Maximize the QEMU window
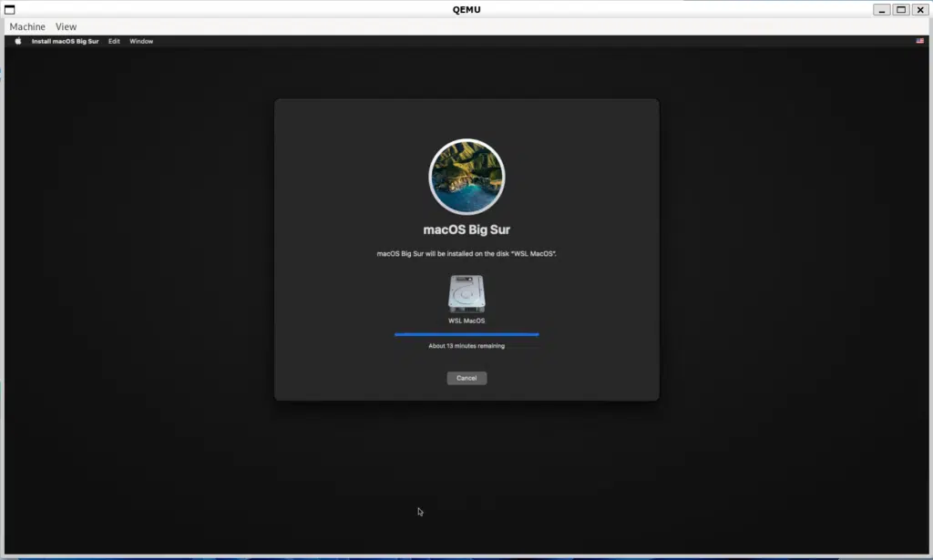The width and height of the screenshot is (933, 560). click(x=901, y=9)
